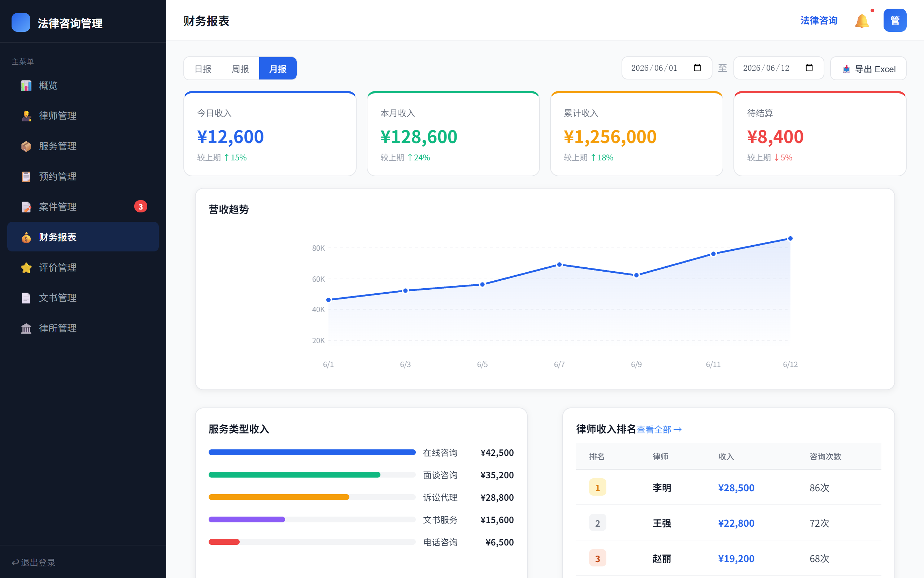Click the 在线咨询 blue progress bar

click(312, 452)
